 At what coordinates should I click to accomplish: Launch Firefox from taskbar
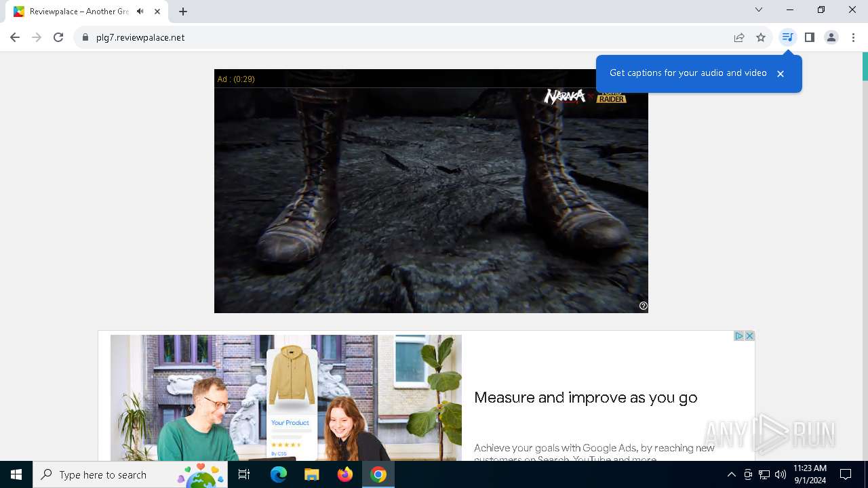(x=345, y=474)
